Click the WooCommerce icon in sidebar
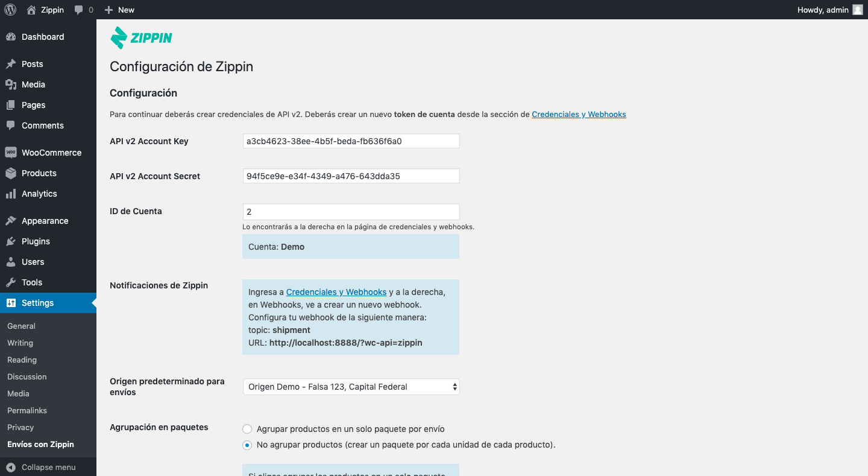868x476 pixels. point(11,153)
